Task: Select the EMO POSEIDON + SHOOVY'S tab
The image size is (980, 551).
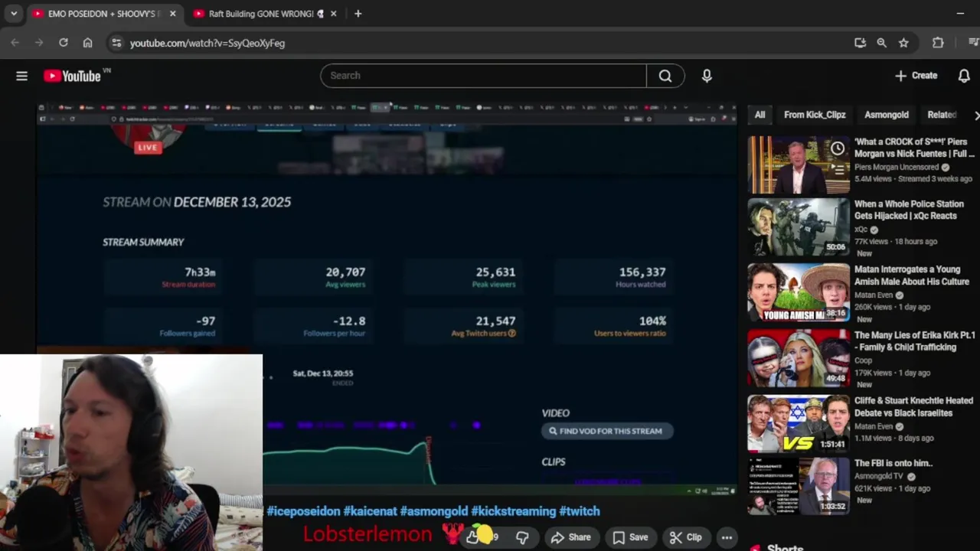Action: tap(103, 14)
